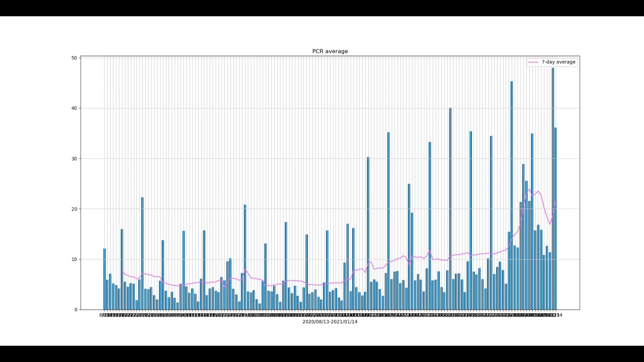Click the "PCR average" chart title

coord(330,51)
